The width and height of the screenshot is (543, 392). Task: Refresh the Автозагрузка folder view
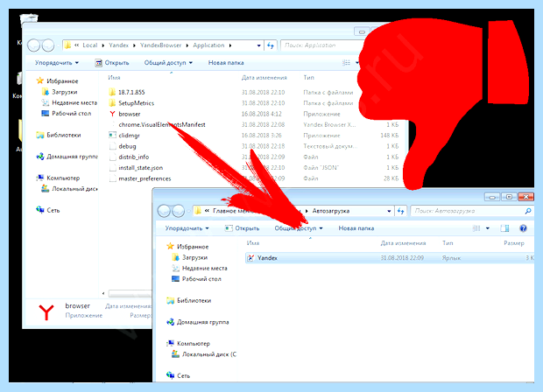[400, 211]
